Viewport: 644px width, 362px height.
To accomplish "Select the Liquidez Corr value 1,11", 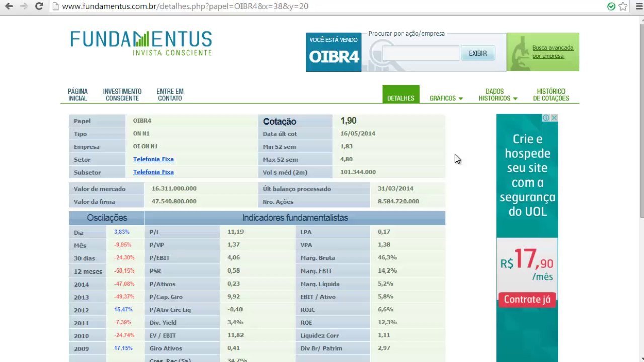I will pos(384,335).
